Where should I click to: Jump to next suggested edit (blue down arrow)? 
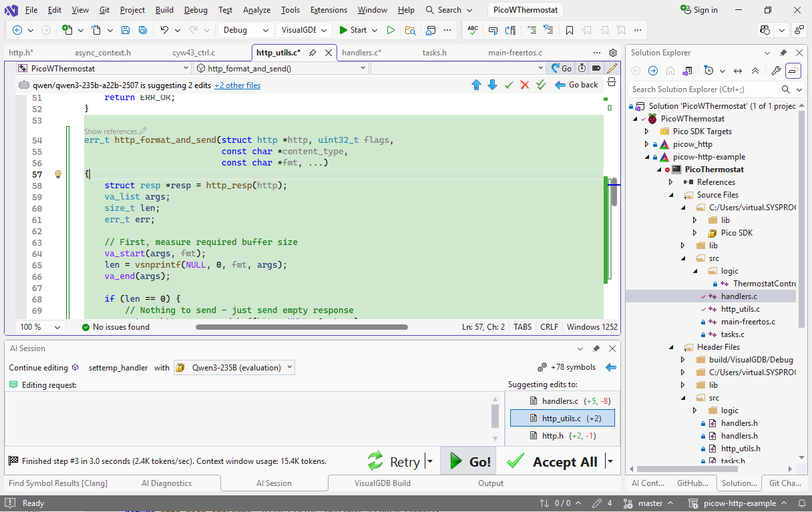click(492, 85)
